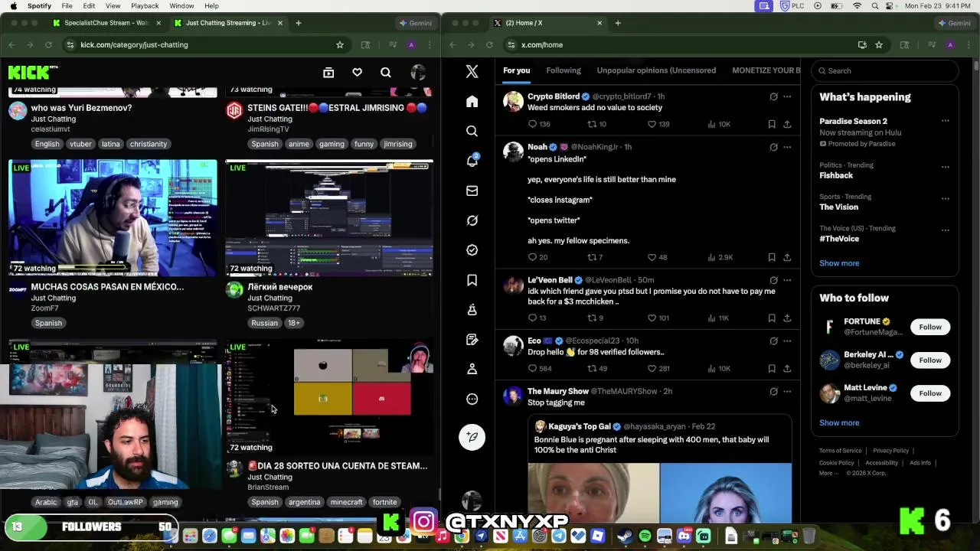Viewport: 980px width, 551px height.
Task: Click Grok action icon on Noah's post
Action: [x=773, y=147]
